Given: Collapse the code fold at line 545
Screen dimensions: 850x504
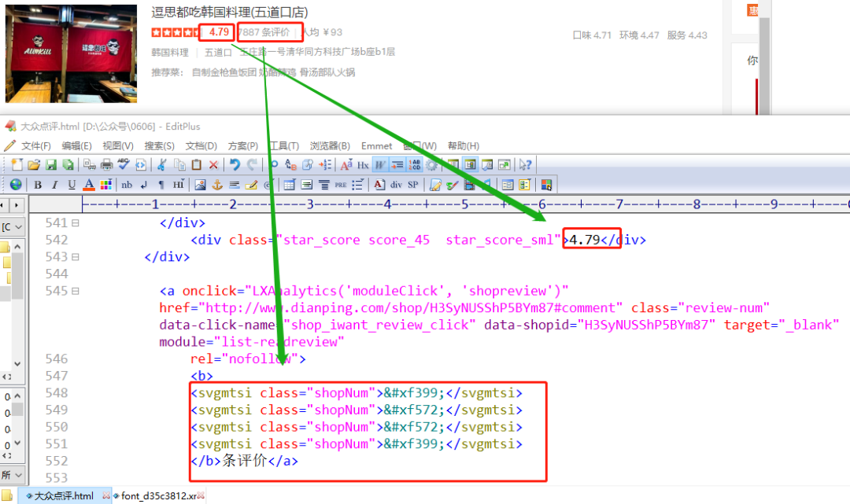Looking at the screenshot, I should pyautogui.click(x=76, y=291).
